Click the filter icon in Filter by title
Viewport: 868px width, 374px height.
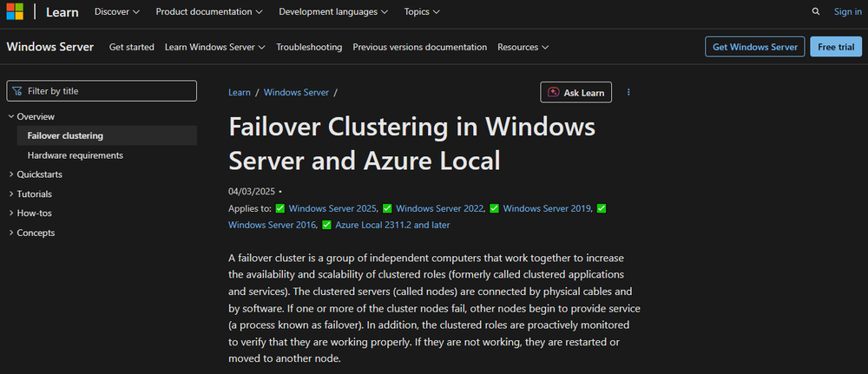pyautogui.click(x=17, y=91)
